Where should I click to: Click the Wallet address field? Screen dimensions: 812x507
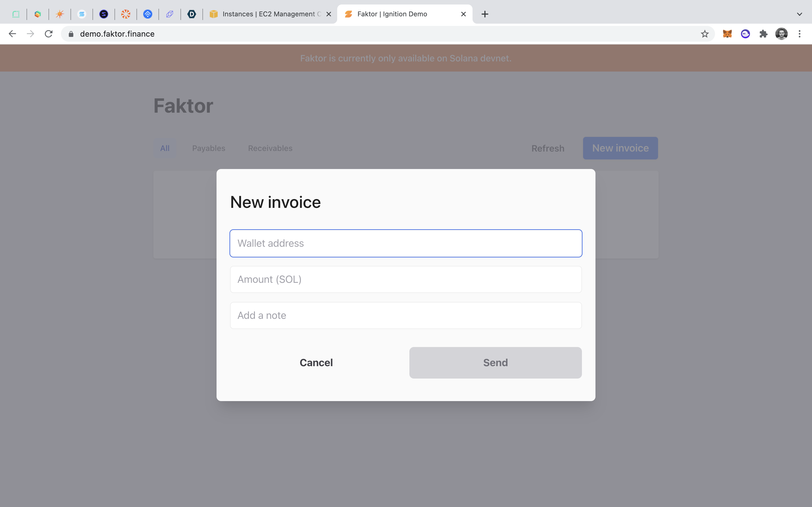point(406,243)
